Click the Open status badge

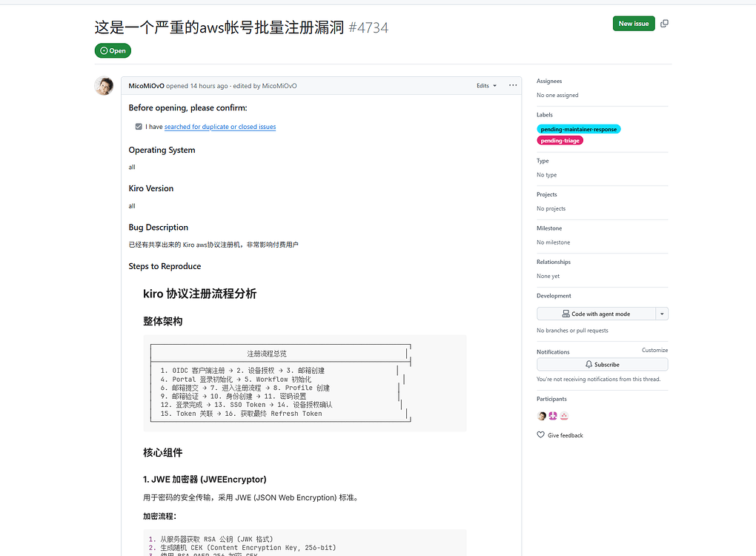point(113,50)
